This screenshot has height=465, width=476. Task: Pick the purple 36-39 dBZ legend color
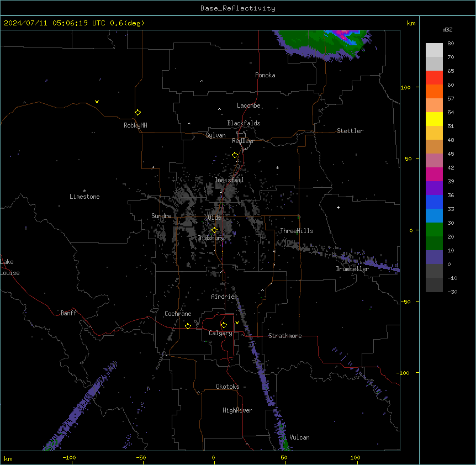[x=434, y=188]
